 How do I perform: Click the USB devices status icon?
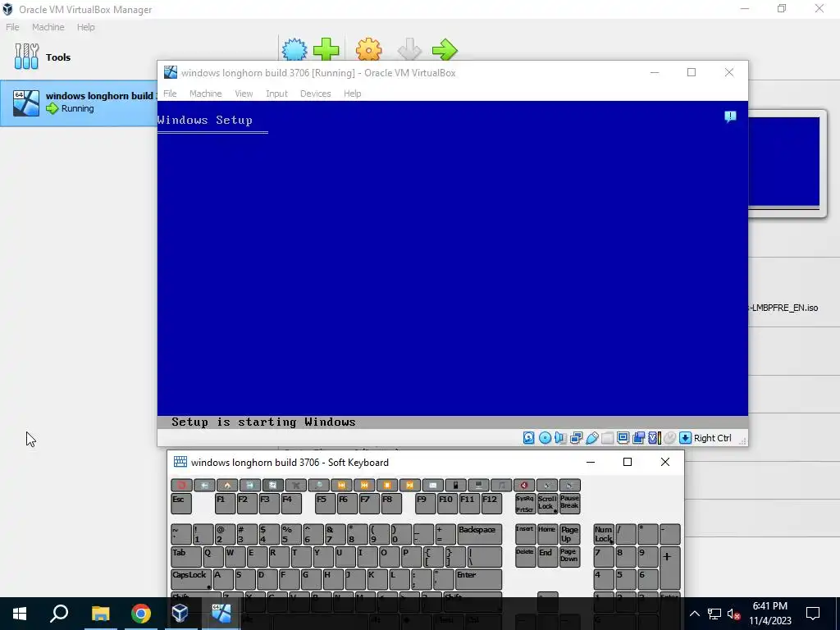point(592,438)
